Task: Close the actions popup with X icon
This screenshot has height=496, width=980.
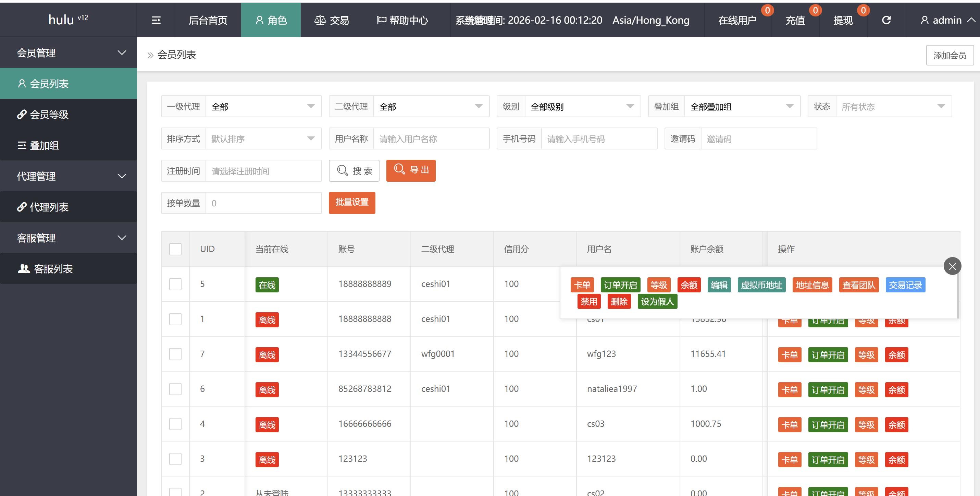Action: click(952, 266)
